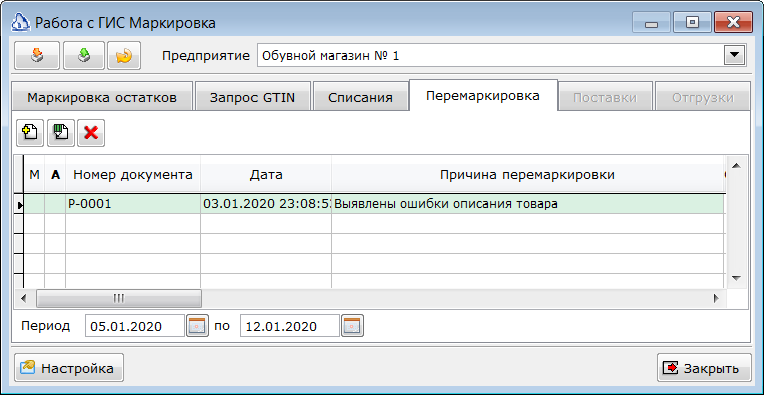Minimize the Работа с ГИС Маркировка window

coord(651,23)
